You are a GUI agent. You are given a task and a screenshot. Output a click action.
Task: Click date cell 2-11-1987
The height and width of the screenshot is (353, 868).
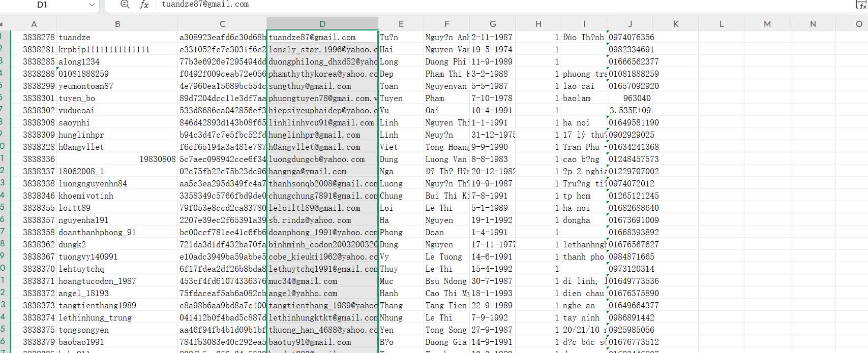coord(493,37)
